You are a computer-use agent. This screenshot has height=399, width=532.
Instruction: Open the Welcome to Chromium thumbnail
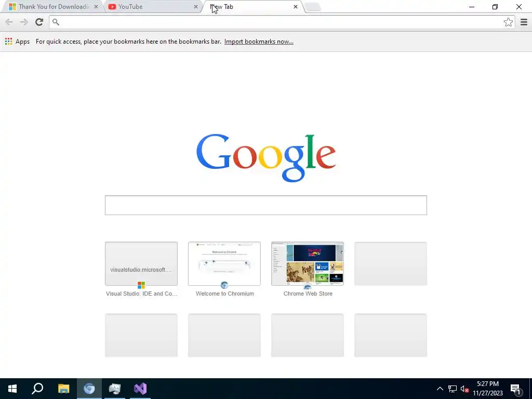(x=224, y=263)
